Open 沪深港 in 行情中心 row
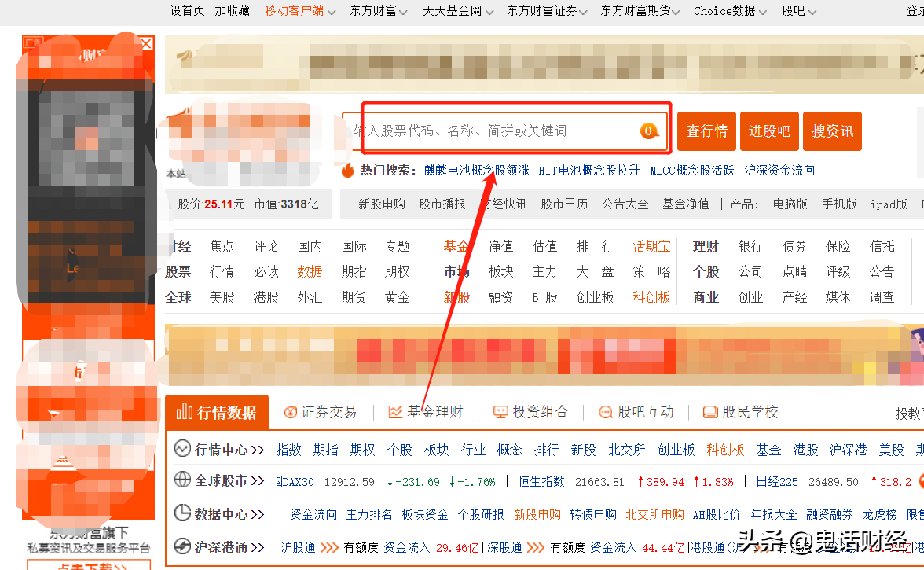Screen dimensions: 924x570 pos(848,450)
